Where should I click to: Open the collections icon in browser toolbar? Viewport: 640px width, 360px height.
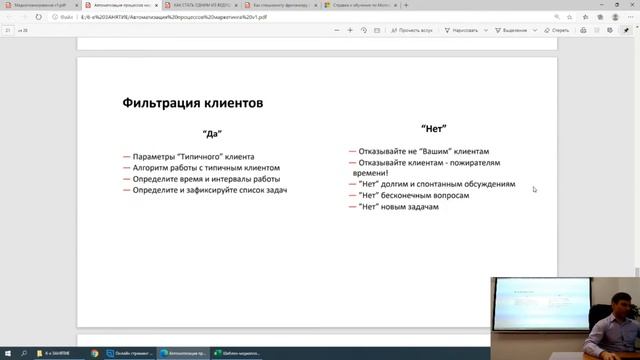point(600,17)
